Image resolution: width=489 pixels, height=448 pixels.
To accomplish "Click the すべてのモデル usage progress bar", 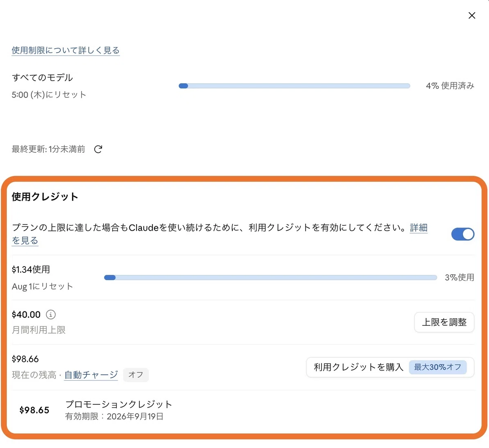I will 294,86.
